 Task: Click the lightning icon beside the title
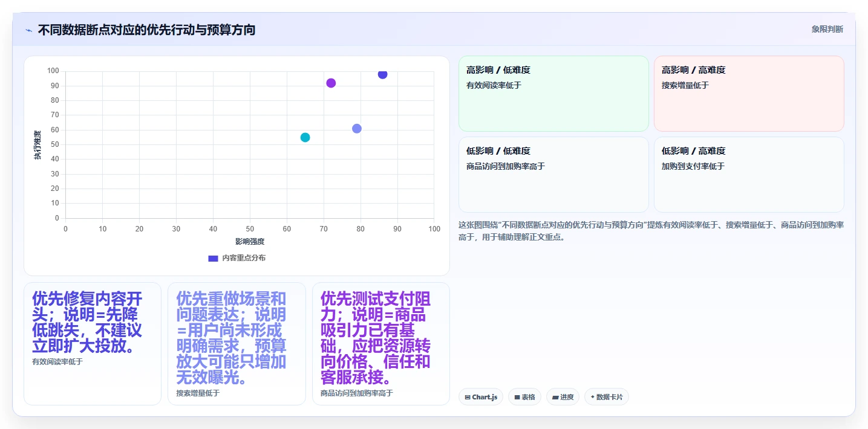click(28, 30)
